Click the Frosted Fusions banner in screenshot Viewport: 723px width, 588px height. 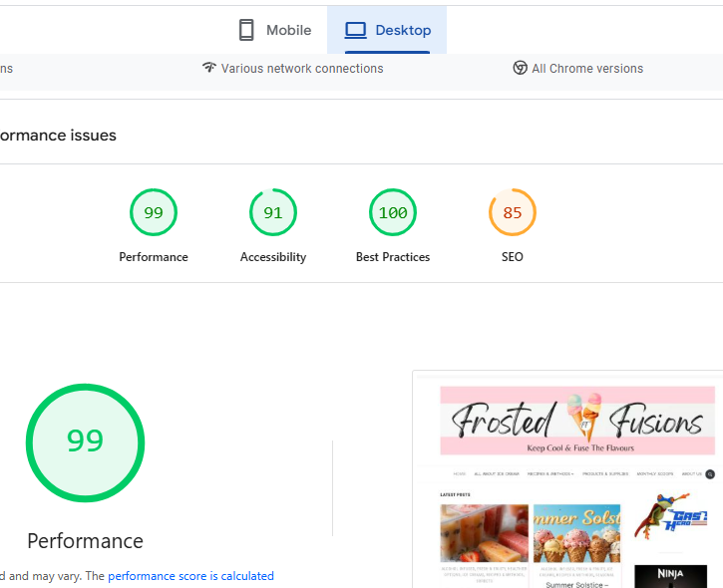click(x=577, y=421)
